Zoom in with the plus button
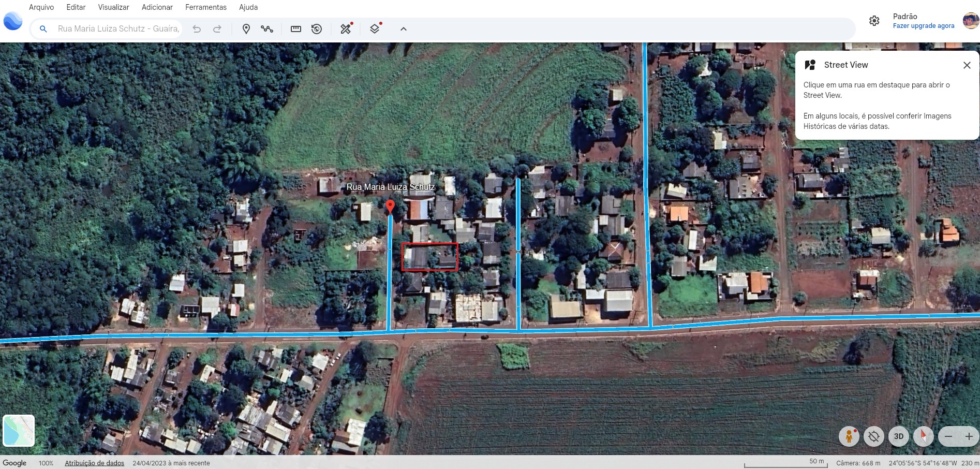The height and width of the screenshot is (469, 980). 969,436
